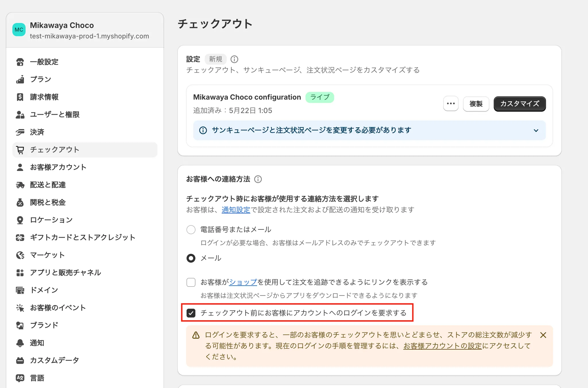
Task: Click the MC store avatar icon
Action: click(x=19, y=30)
